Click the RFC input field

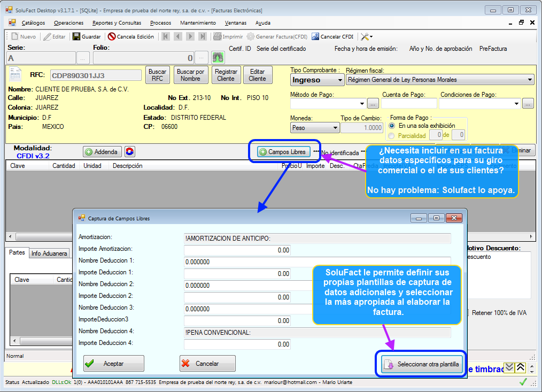(96, 75)
